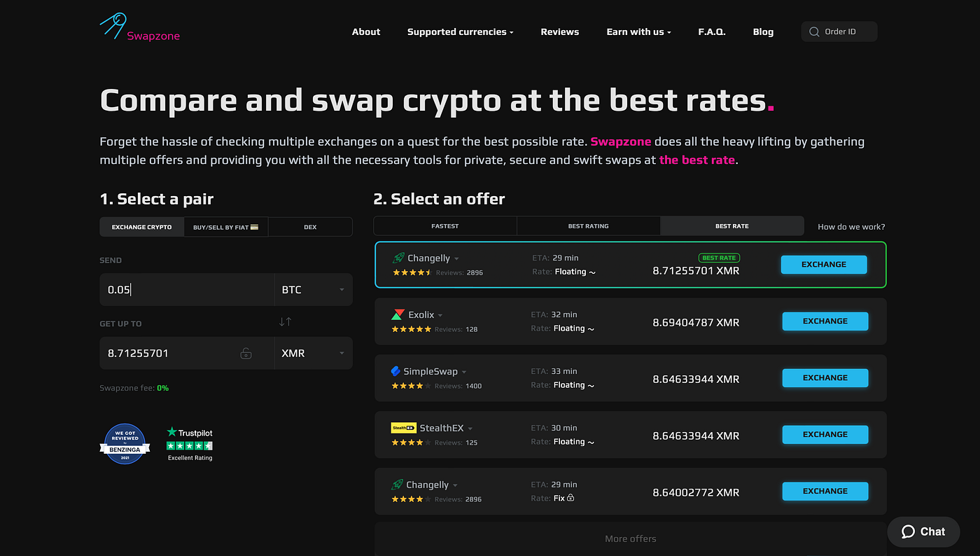Screen dimensions: 980x556
Task: Click the best rate pink link text
Action: (697, 160)
